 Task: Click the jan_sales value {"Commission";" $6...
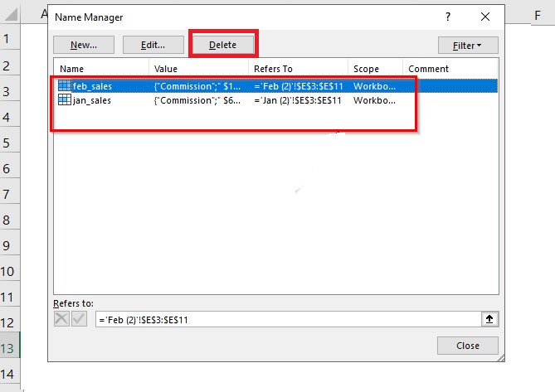[197, 100]
